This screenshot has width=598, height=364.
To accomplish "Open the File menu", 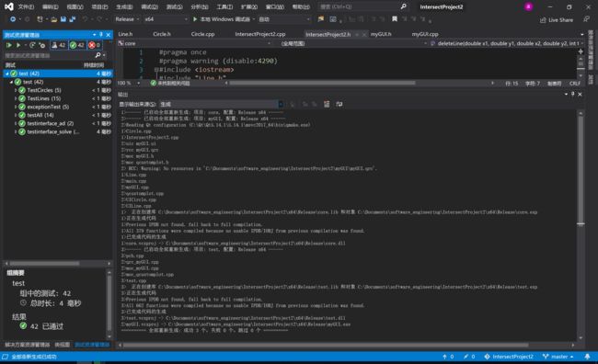I will pyautogui.click(x=26, y=6).
